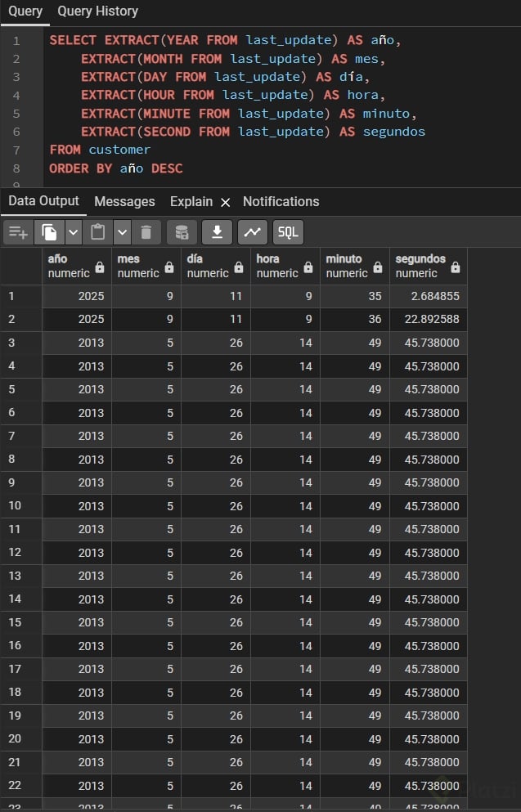Click the Delete trash icon
This screenshot has height=812, width=521.
point(146,232)
